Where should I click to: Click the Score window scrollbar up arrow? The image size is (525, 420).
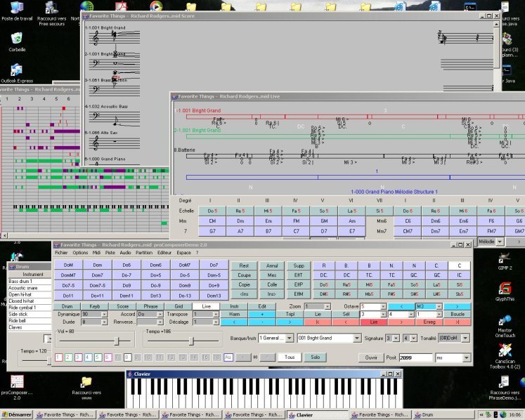coord(496,25)
